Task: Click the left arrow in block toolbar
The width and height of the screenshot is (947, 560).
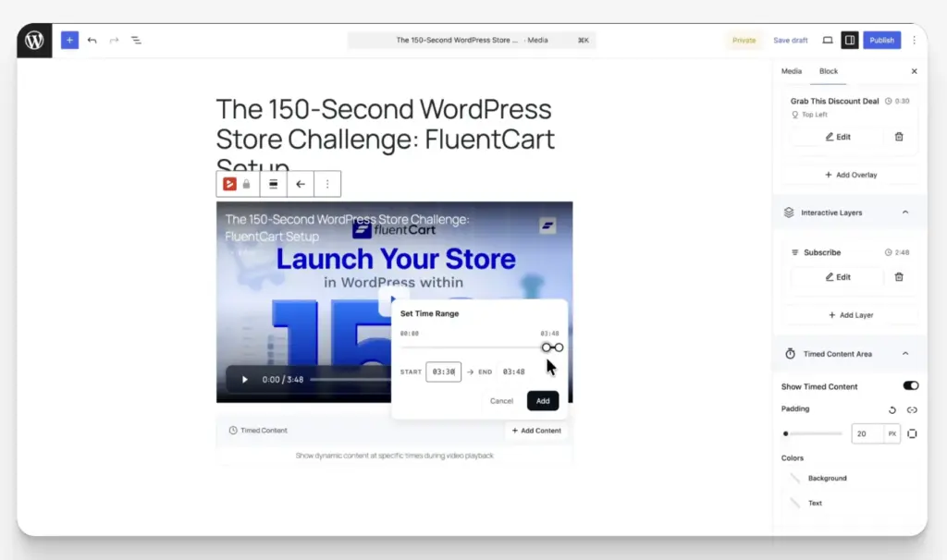Action: (x=301, y=184)
